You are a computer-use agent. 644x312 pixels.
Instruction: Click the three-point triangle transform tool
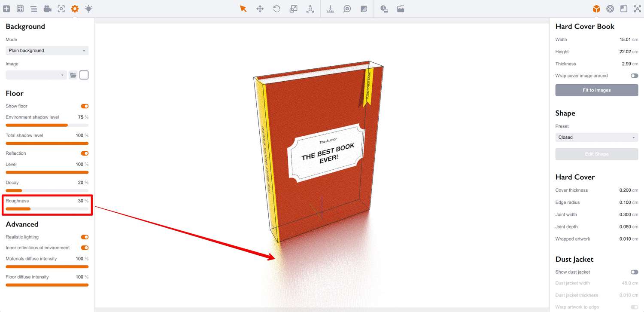[310, 9]
